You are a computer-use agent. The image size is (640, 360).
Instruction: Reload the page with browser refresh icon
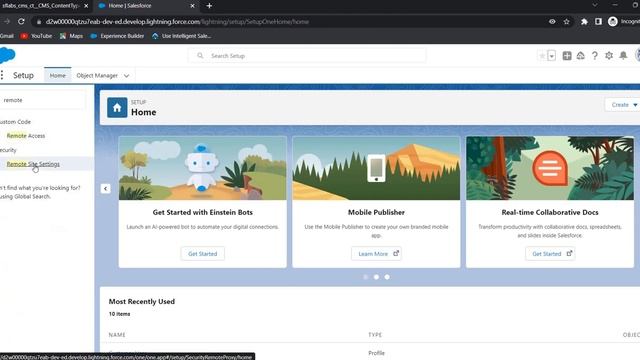21,21
